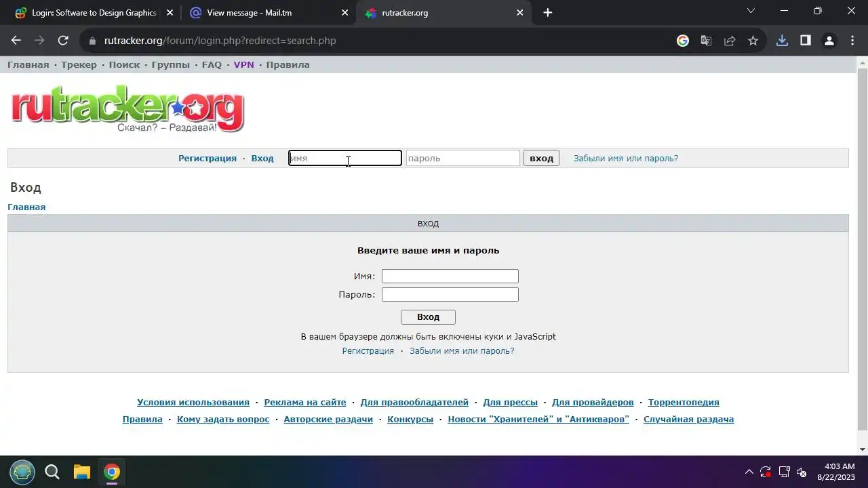Image resolution: width=868 pixels, height=488 pixels.
Task: Click the header вход button
Action: [x=541, y=158]
